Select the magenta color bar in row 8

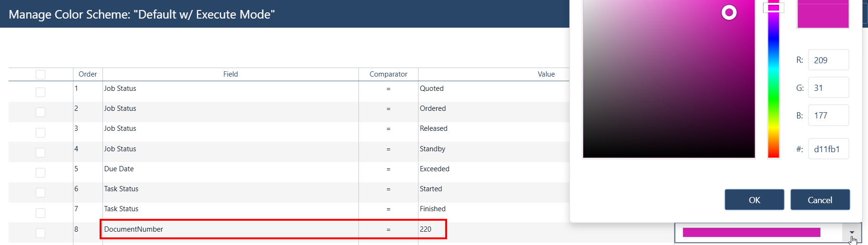click(751, 232)
